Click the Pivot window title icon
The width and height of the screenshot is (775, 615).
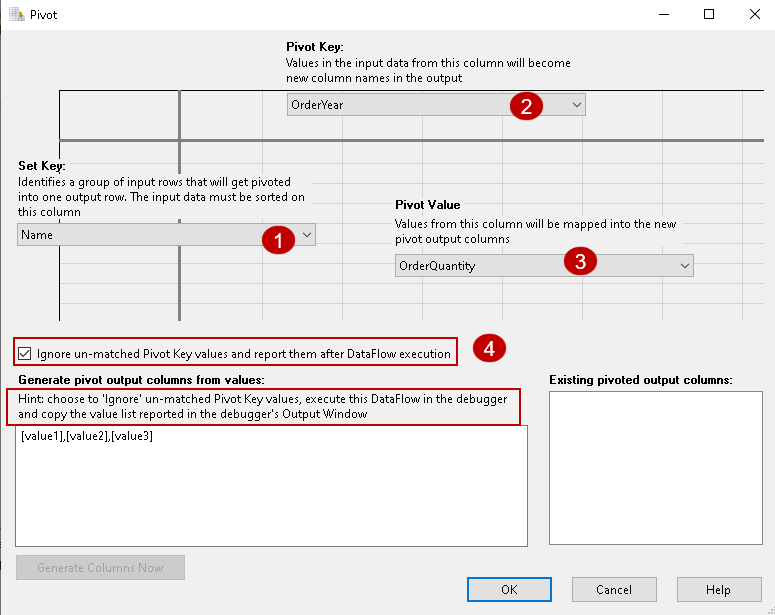click(17, 14)
